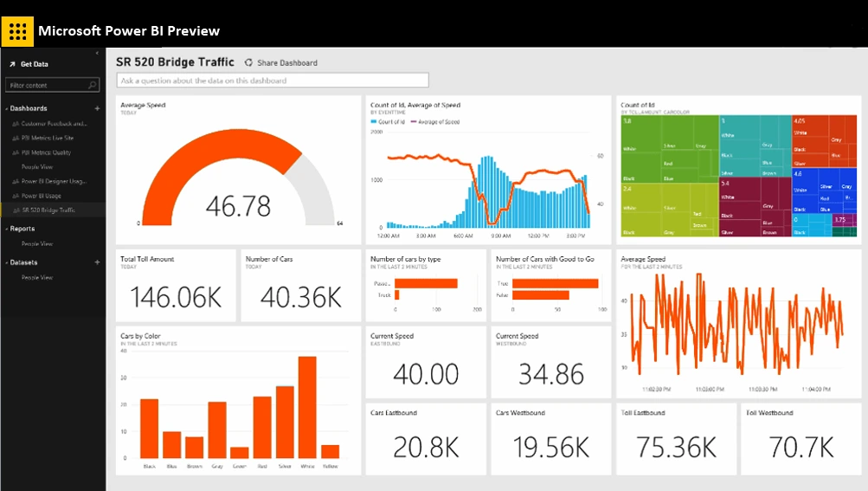
Task: Click the icon beside Customer Feedback dashboard
Action: [16, 124]
